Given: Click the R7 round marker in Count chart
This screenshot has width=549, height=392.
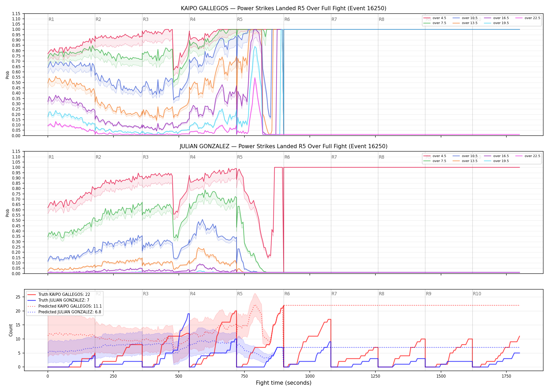Looking at the screenshot, I should pos(334,294).
